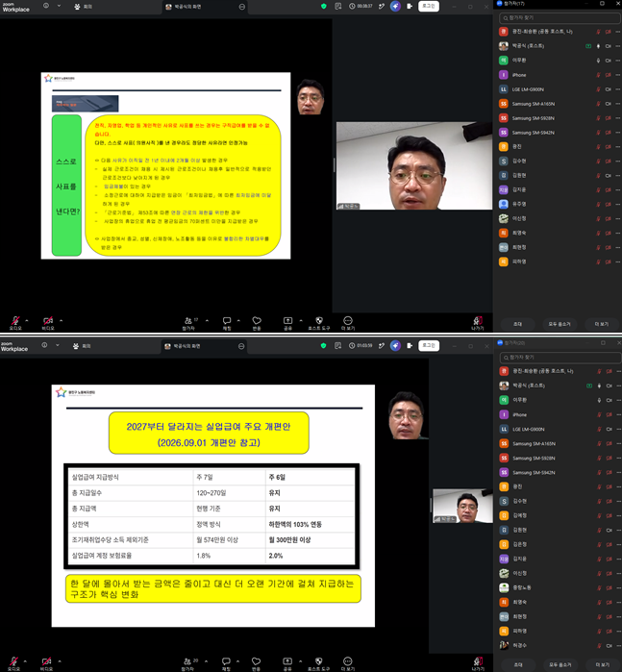Click the participants icon showing 20
The image size is (622, 672).
pos(187,661)
